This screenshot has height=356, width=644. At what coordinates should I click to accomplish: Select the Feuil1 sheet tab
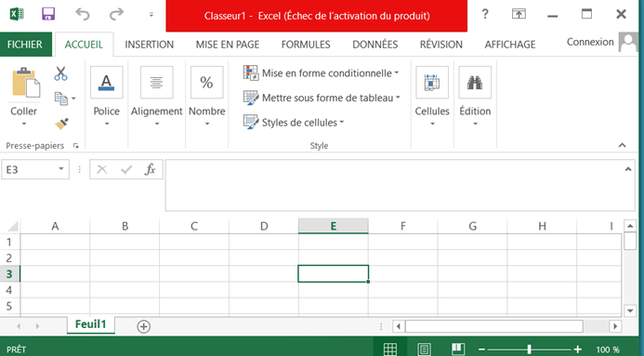pos(91,324)
